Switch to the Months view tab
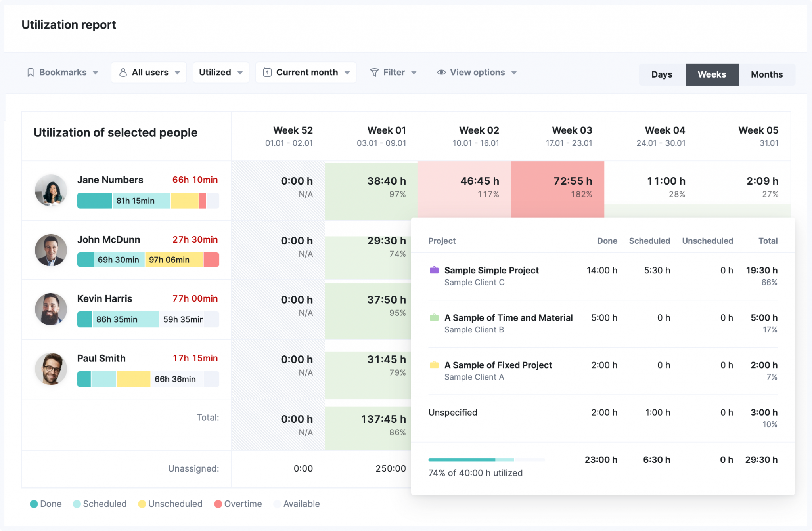The image size is (812, 531). pos(766,74)
